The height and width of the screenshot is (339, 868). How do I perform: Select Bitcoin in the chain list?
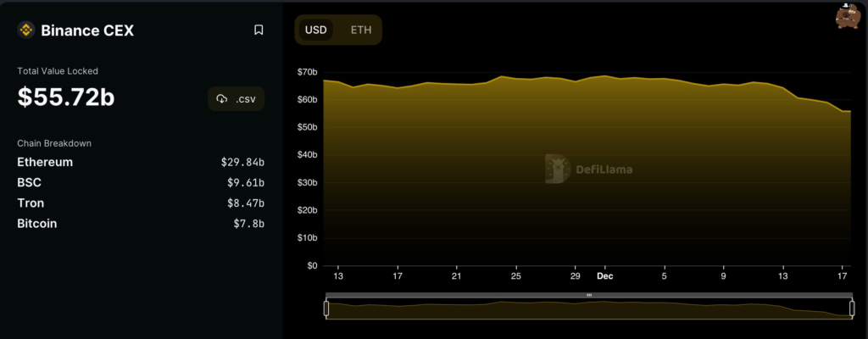36,223
